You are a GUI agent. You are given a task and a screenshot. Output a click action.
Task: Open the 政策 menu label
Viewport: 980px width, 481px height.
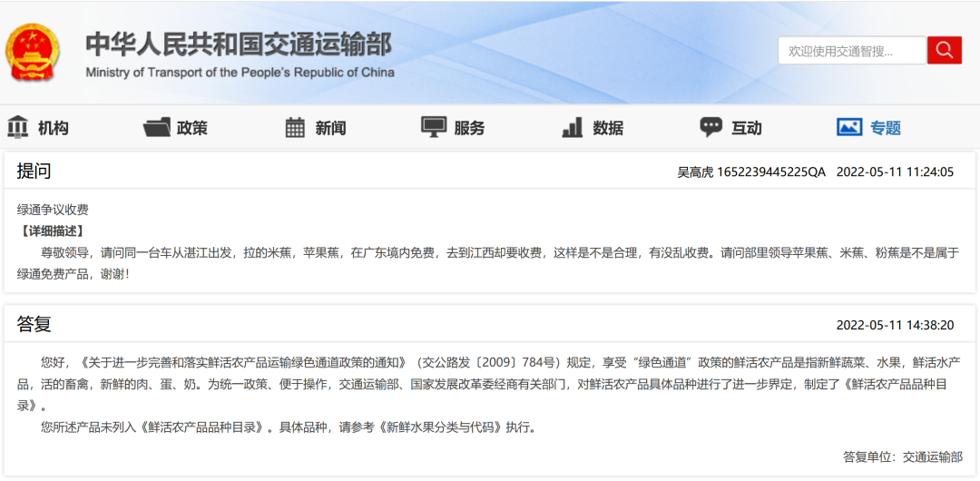[192, 128]
